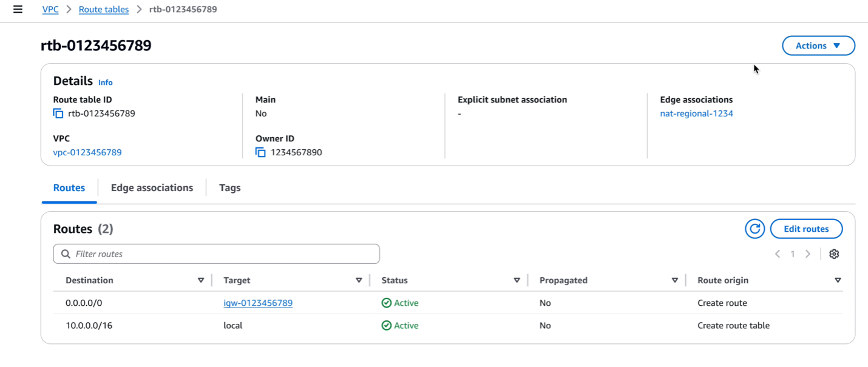Screen dimensions: 868x367
Task: Open routes table preferences gear
Action: 834,254
